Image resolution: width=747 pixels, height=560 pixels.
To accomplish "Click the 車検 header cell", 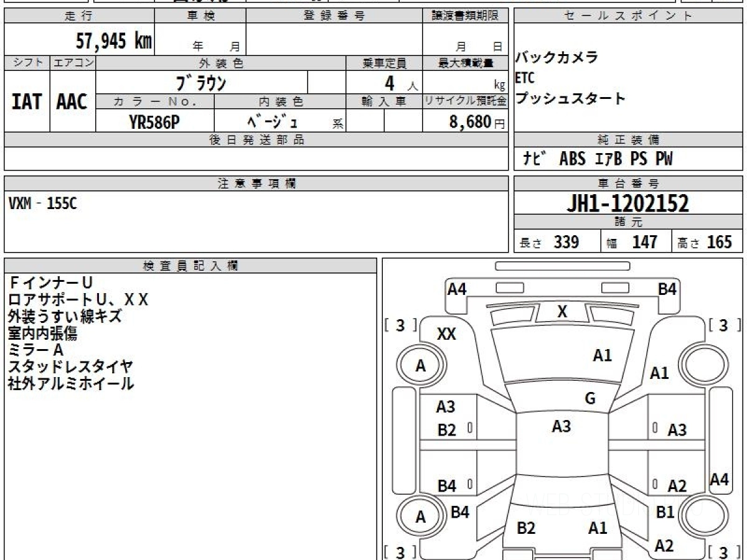I will (x=200, y=17).
